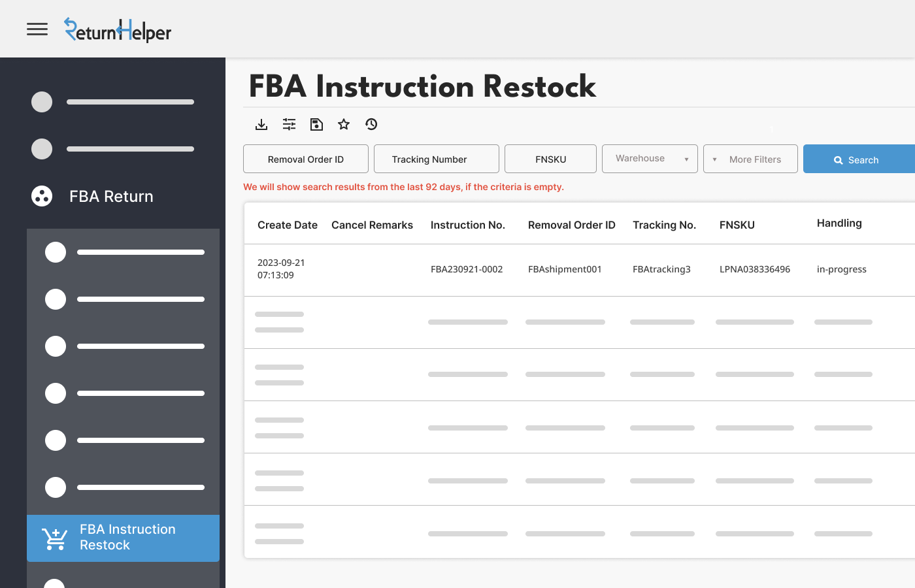
Task: Open the FBA Return menu section
Action: (x=111, y=196)
